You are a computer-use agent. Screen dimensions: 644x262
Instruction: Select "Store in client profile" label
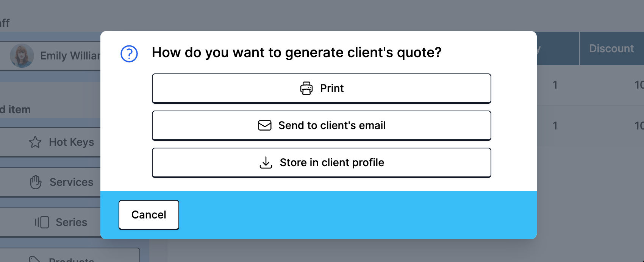[x=332, y=162]
